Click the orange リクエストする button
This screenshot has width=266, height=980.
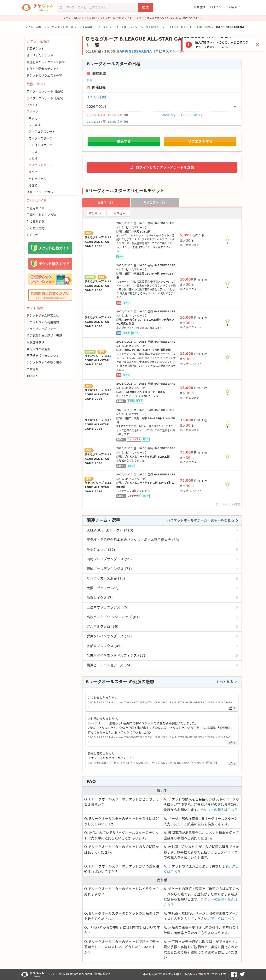(x=200, y=142)
